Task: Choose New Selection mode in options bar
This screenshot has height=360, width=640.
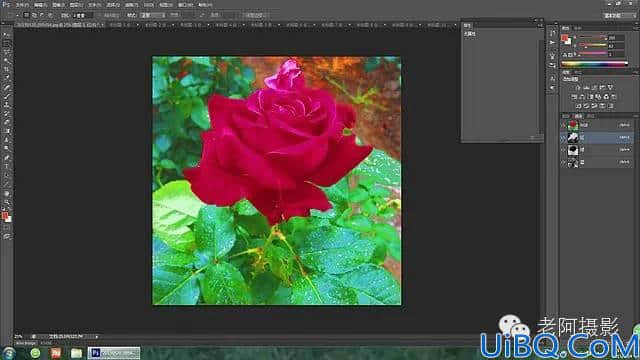Action: click(x=26, y=15)
